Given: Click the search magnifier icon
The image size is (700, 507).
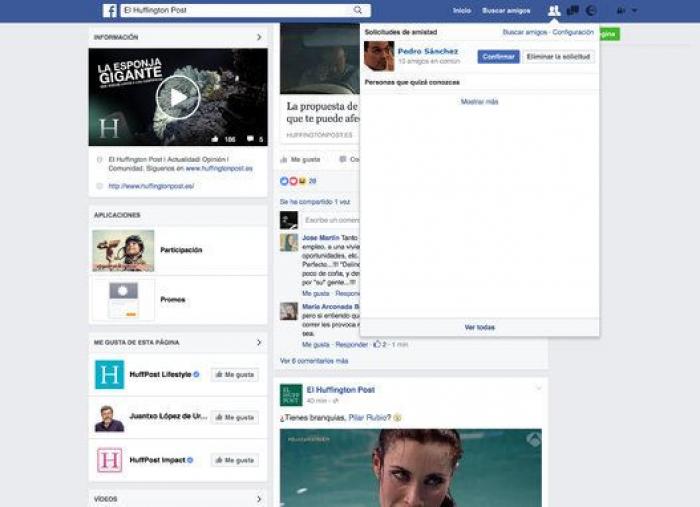Looking at the screenshot, I should point(357,11).
